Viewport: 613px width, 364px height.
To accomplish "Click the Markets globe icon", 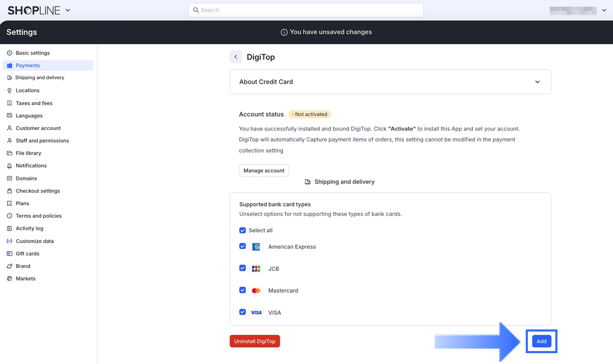I will (9, 279).
